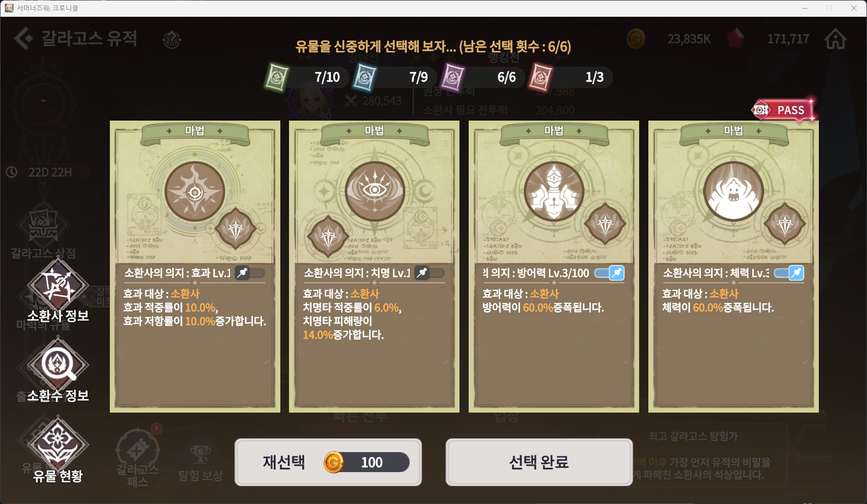Click 선택 완료 confirm button

coord(539,462)
